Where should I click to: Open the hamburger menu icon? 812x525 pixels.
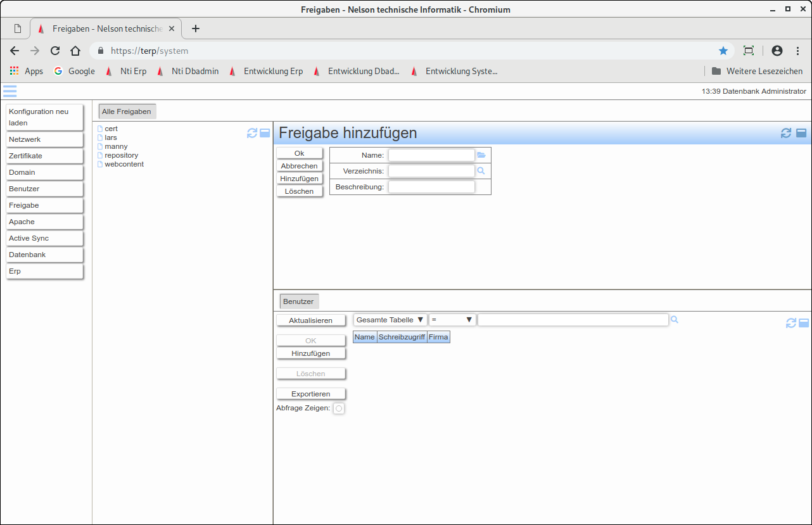(10, 91)
